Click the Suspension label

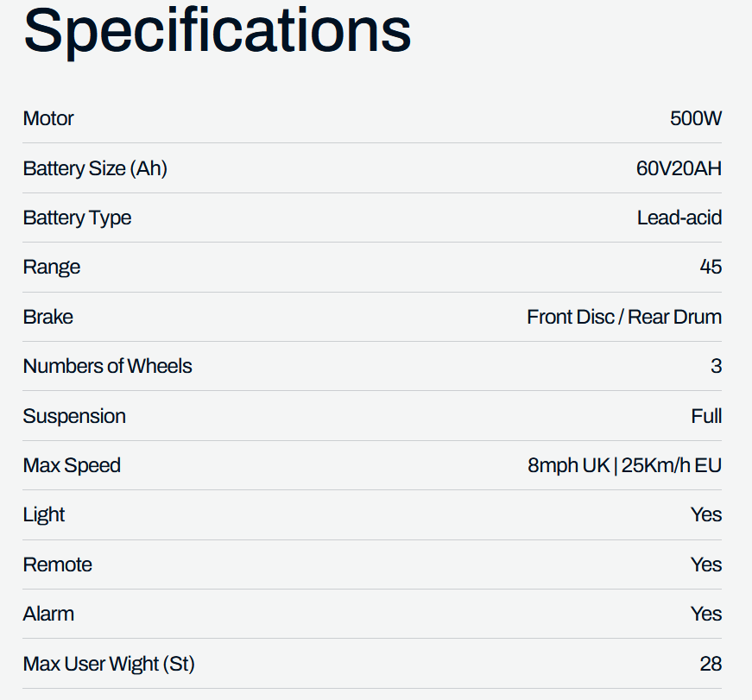pos(74,416)
